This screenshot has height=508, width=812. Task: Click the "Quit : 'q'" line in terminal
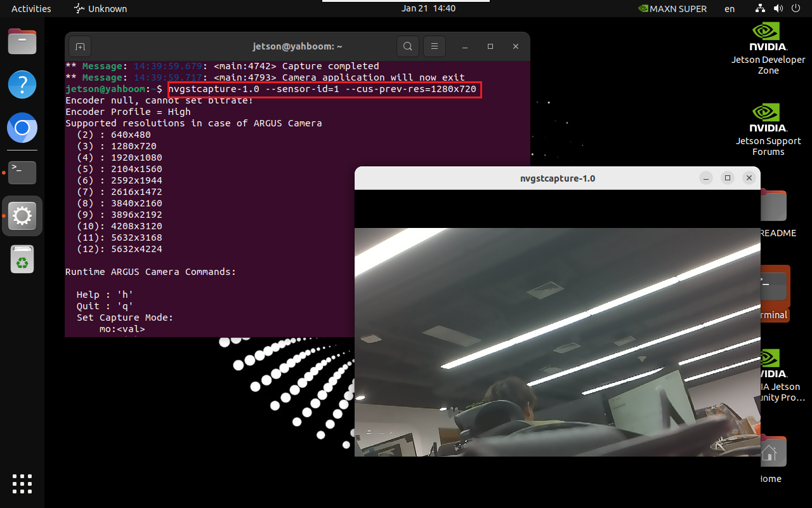pyautogui.click(x=105, y=306)
